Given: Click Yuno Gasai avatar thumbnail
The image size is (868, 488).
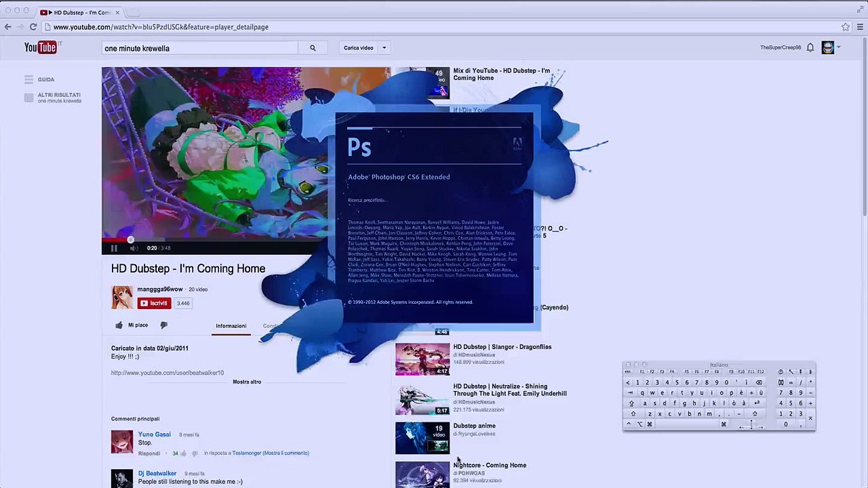Looking at the screenshot, I should 122,442.
